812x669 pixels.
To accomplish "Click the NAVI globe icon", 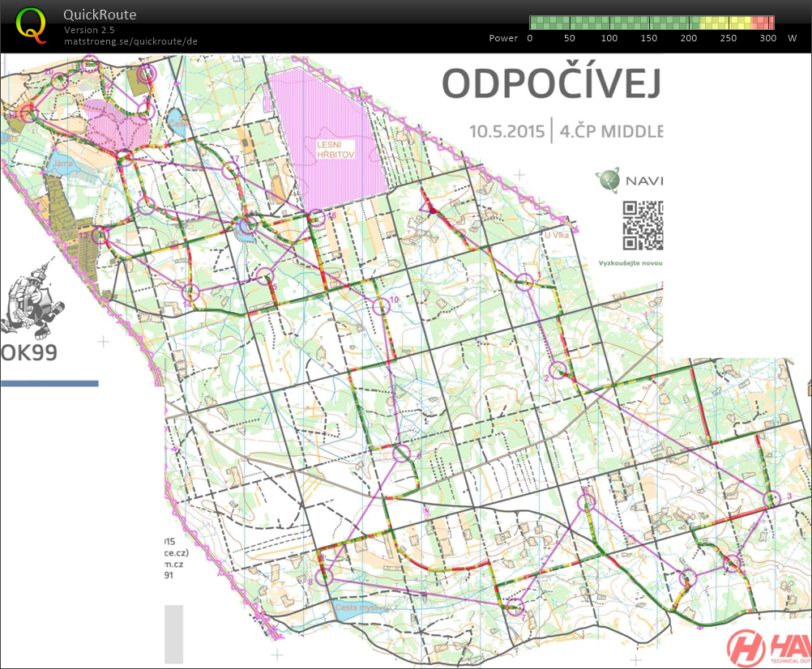I will (606, 181).
